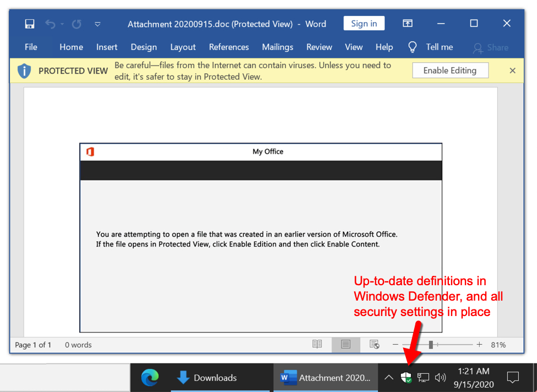The height and width of the screenshot is (392, 537).
Task: Click the volume speaker icon
Action: 440,378
